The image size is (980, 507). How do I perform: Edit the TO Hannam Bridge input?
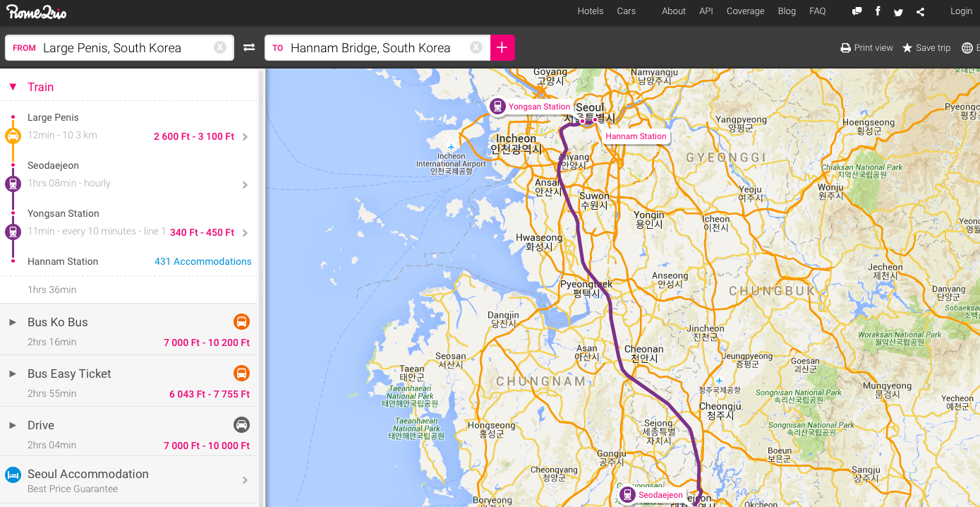[x=377, y=48]
